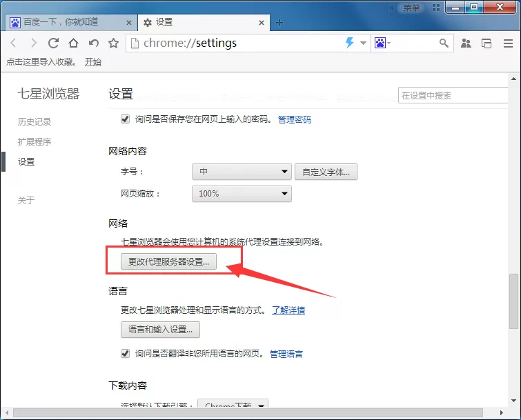Bookmark this page with the star

(x=114, y=43)
